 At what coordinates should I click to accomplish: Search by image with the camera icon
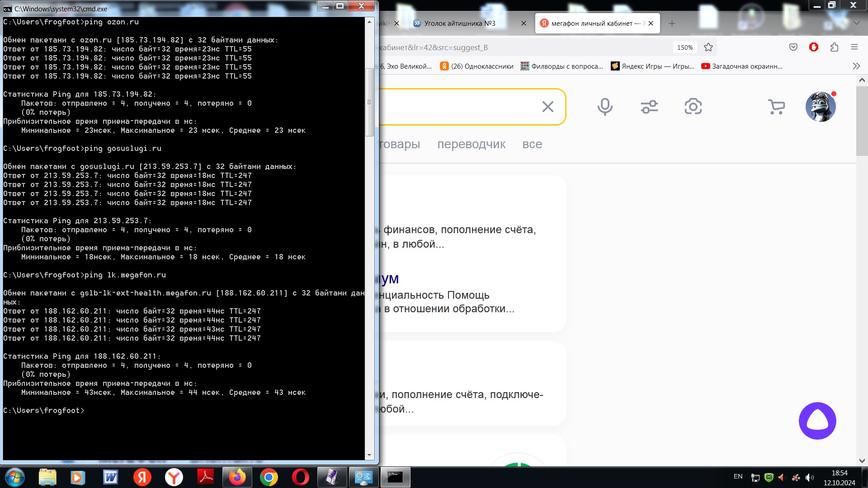[693, 107]
